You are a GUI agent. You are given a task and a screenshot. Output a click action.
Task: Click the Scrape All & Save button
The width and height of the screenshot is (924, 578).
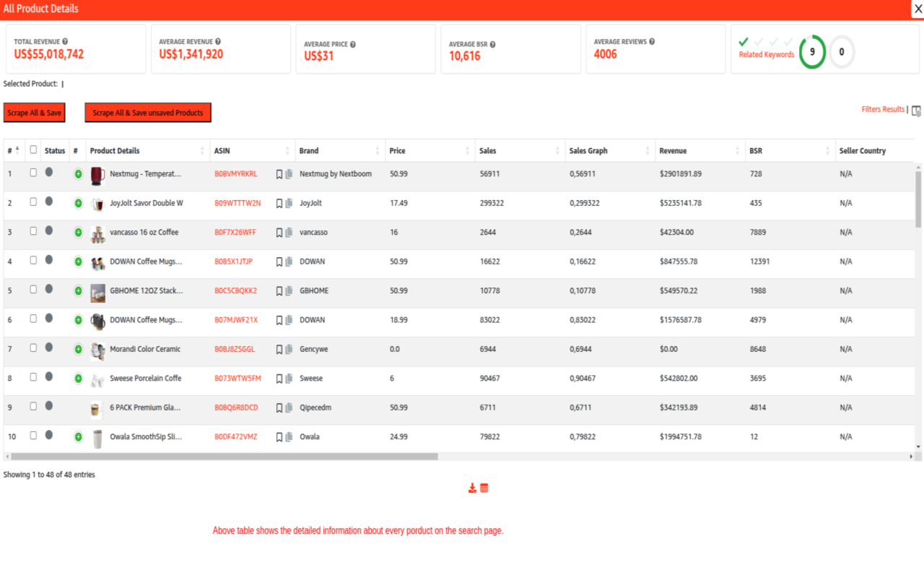(35, 113)
